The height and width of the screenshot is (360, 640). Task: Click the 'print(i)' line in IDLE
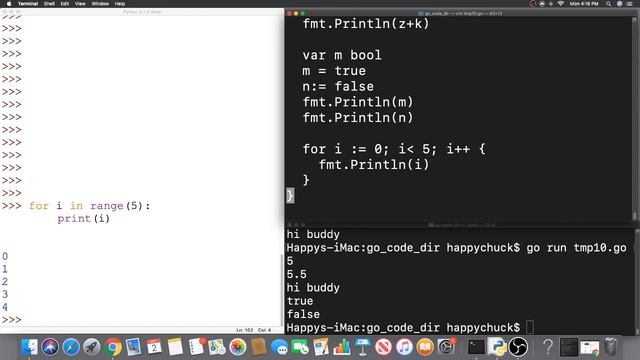[84, 219]
